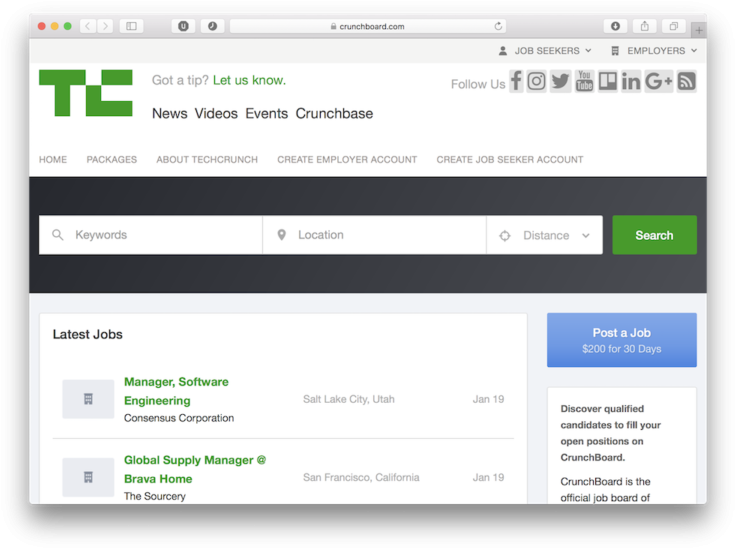Open the RSS feed icon
The image size is (735, 548).
point(686,81)
